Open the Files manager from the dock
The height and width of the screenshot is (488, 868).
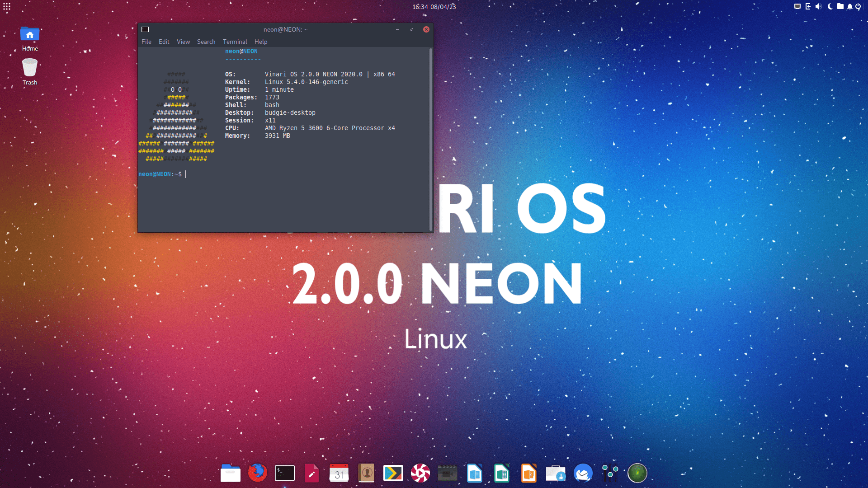pyautogui.click(x=230, y=473)
